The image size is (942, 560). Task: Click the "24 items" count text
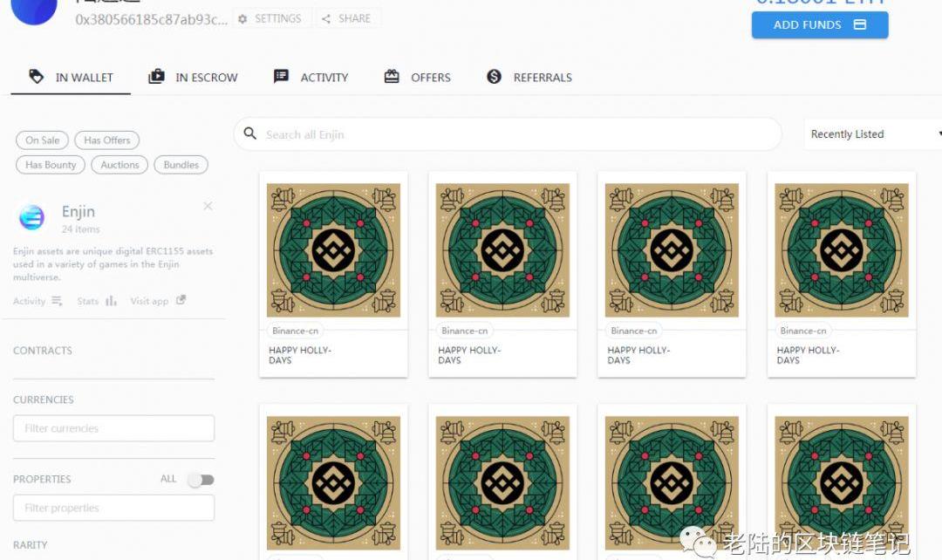point(80,229)
